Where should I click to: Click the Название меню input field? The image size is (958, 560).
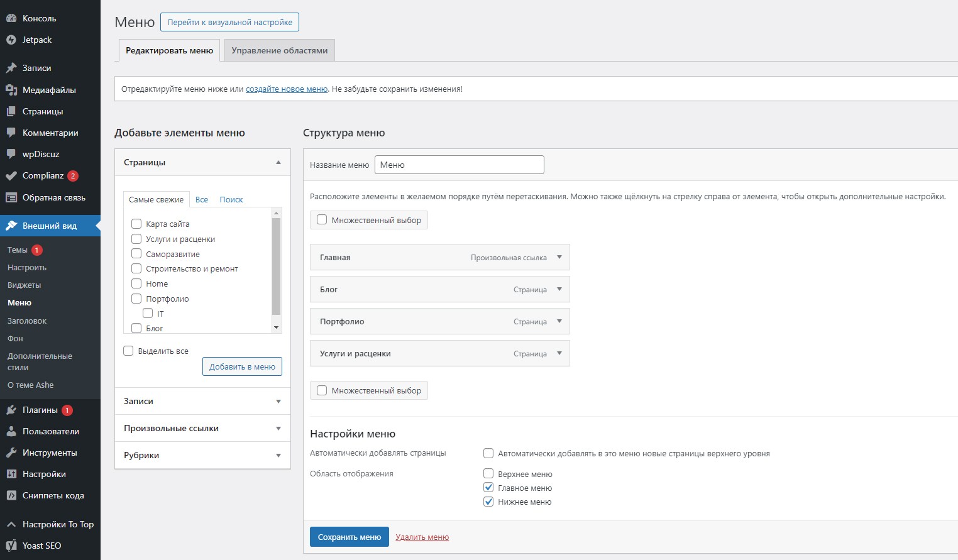click(459, 165)
